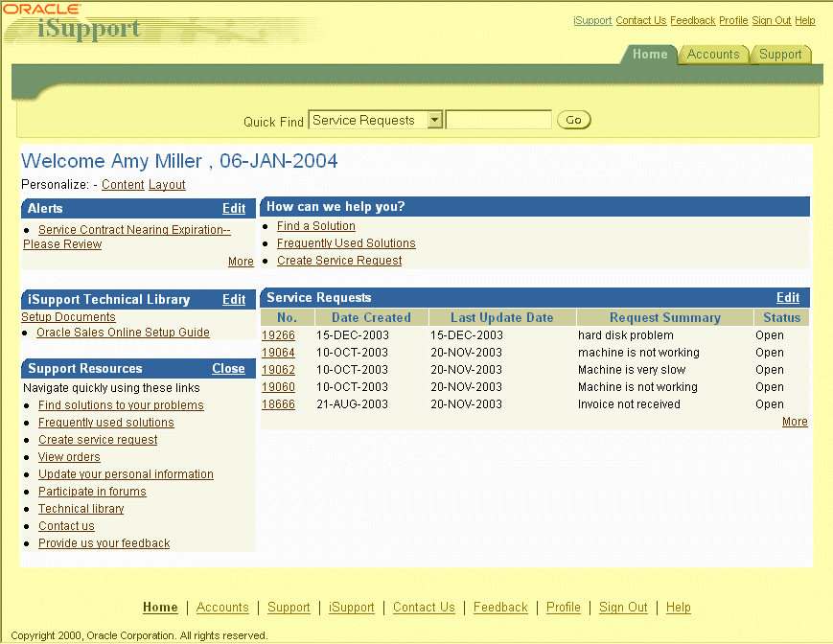This screenshot has height=644, width=833.
Task: Edit the iSupport Technical Library section
Action: click(x=234, y=299)
